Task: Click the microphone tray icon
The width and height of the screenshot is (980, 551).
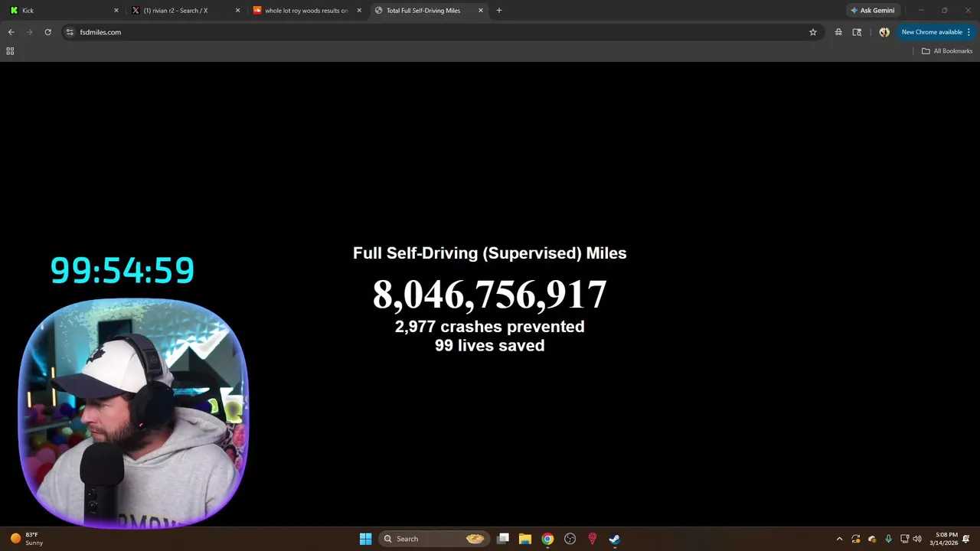Action: click(888, 539)
